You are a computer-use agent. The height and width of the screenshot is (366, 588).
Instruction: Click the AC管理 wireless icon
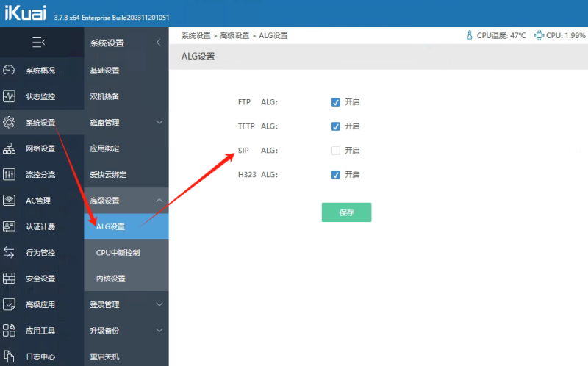pos(10,201)
